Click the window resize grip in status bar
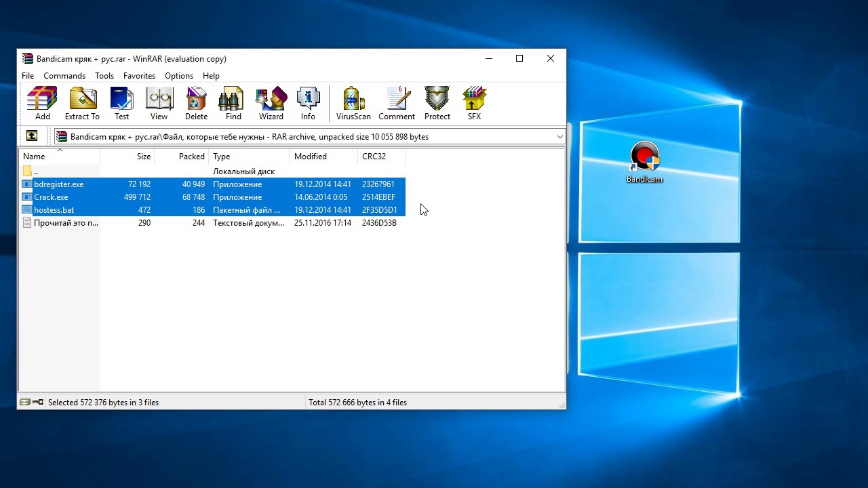Viewport: 868px width, 488px height. coord(561,404)
